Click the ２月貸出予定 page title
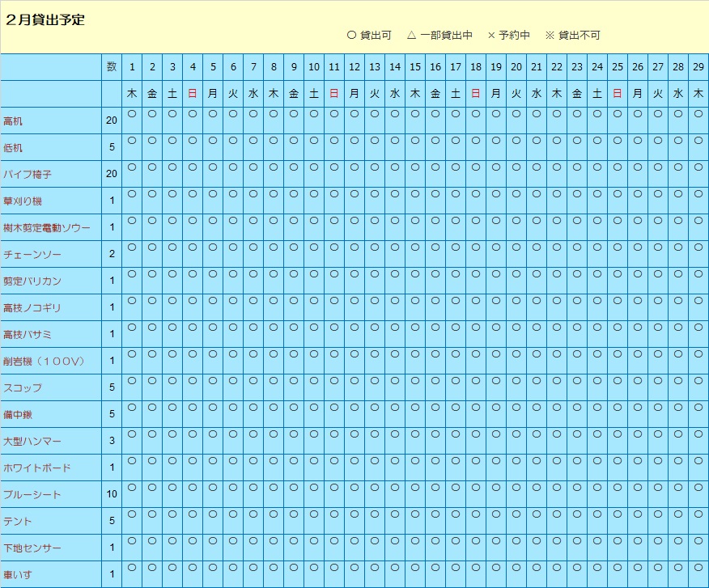 pos(45,20)
